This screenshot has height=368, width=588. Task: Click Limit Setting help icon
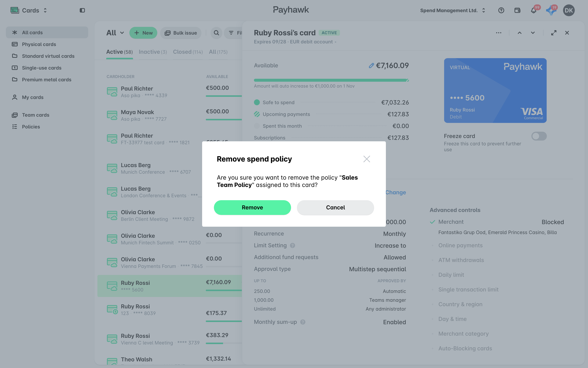coord(292,246)
